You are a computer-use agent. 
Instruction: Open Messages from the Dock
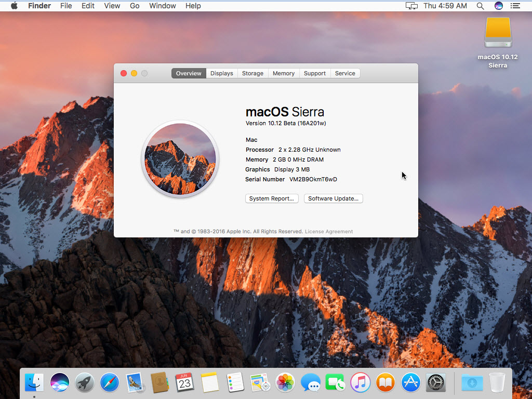tap(309, 383)
